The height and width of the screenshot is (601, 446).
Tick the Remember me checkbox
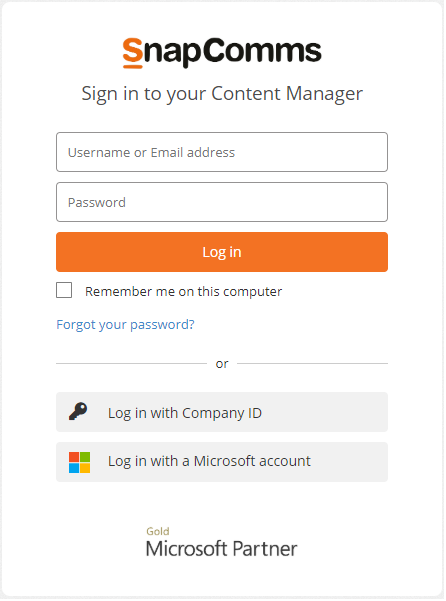point(64,291)
